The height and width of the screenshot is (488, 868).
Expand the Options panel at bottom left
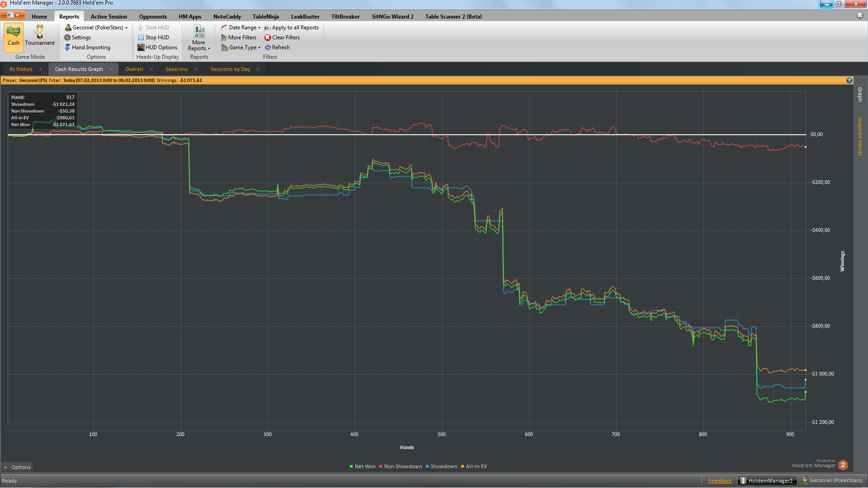17,467
